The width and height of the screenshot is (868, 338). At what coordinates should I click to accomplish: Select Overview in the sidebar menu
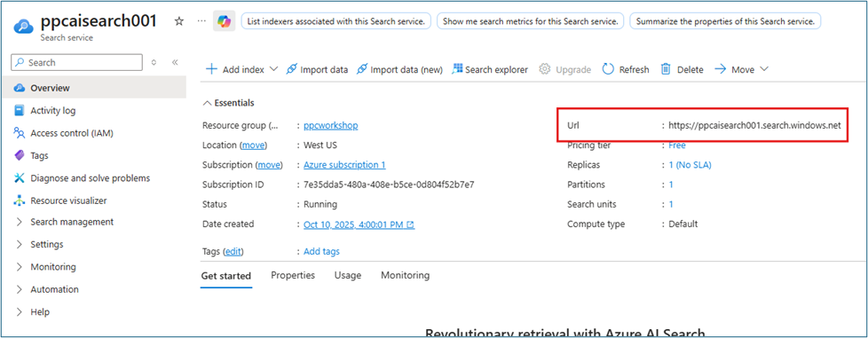tap(93, 88)
